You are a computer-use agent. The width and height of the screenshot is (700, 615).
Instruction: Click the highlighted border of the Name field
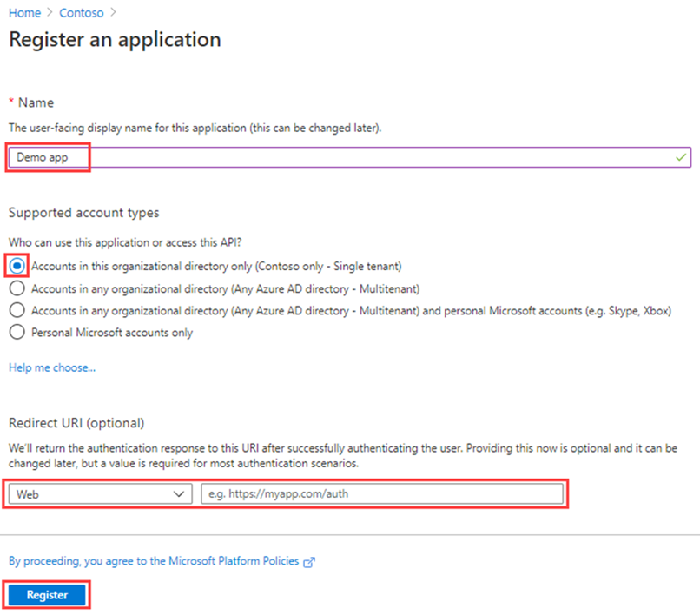pos(48,144)
